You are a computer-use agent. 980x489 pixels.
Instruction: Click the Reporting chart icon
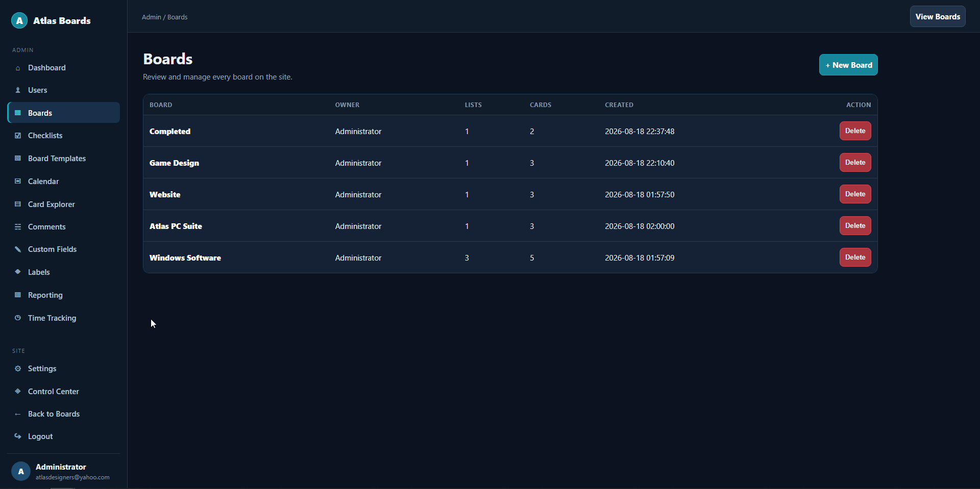coord(18,295)
